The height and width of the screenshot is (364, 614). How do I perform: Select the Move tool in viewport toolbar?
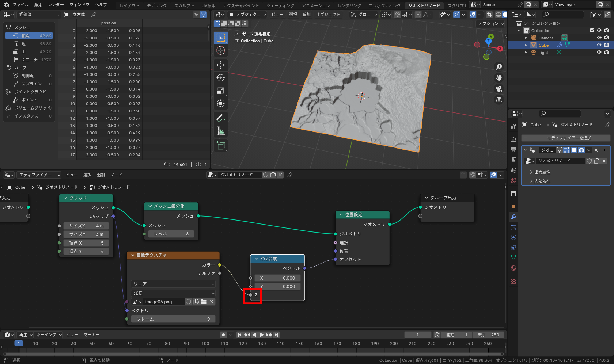pos(221,65)
